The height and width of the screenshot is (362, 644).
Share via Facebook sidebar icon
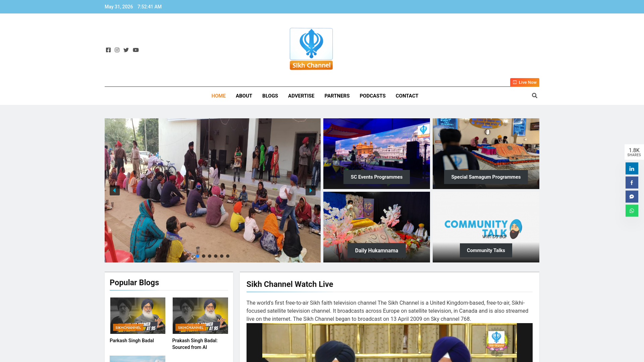pos(632,183)
